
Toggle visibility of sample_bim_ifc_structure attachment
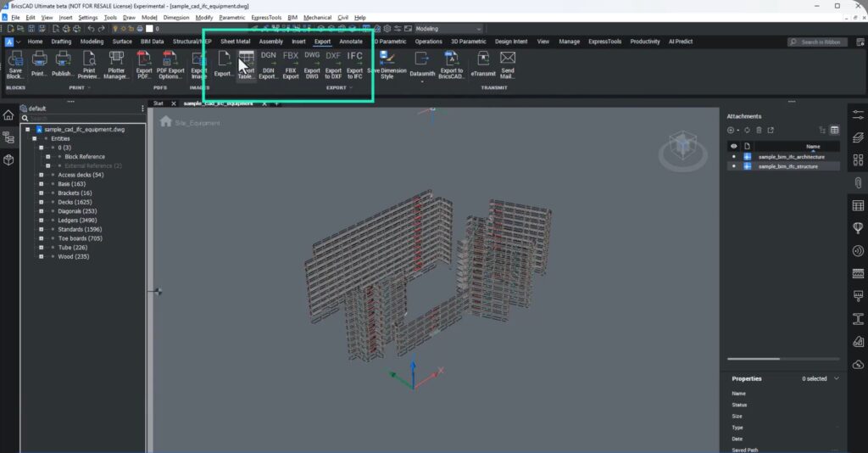(x=734, y=166)
